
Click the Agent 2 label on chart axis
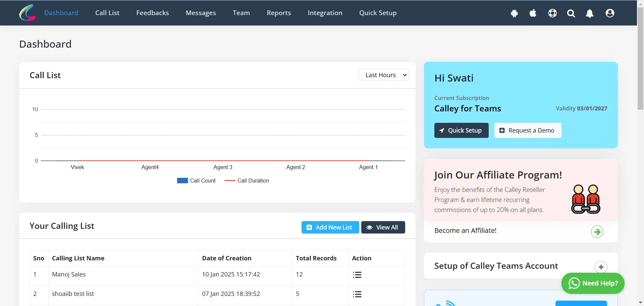pos(296,167)
